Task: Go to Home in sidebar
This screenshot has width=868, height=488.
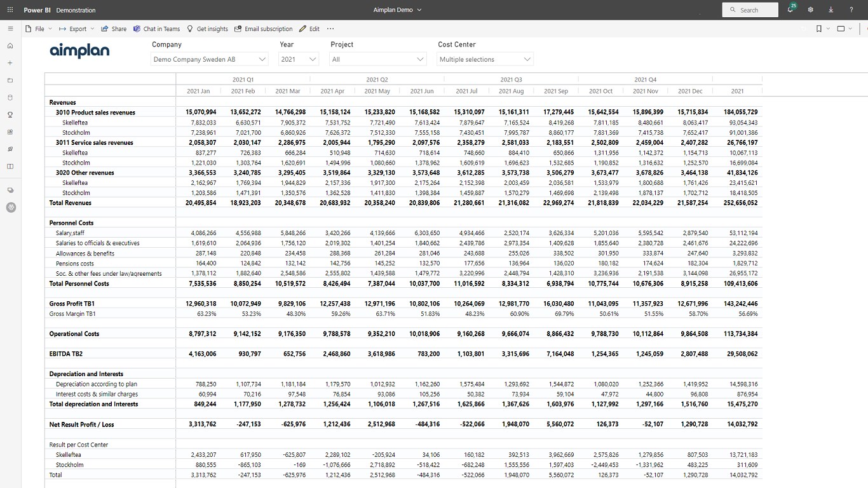Action: coord(10,46)
